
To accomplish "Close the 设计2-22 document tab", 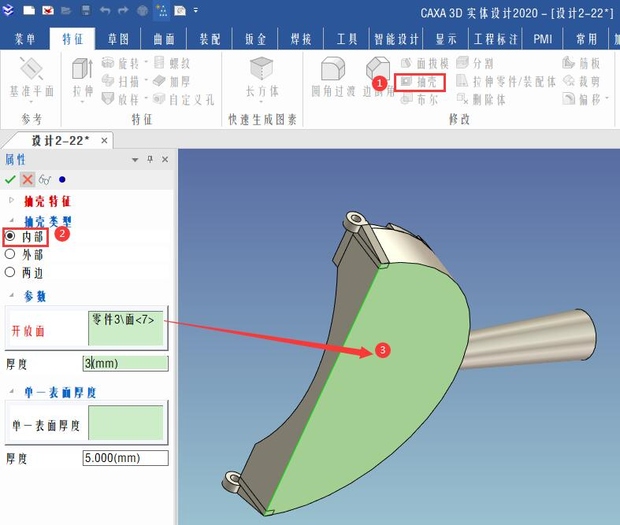I will tap(104, 141).
